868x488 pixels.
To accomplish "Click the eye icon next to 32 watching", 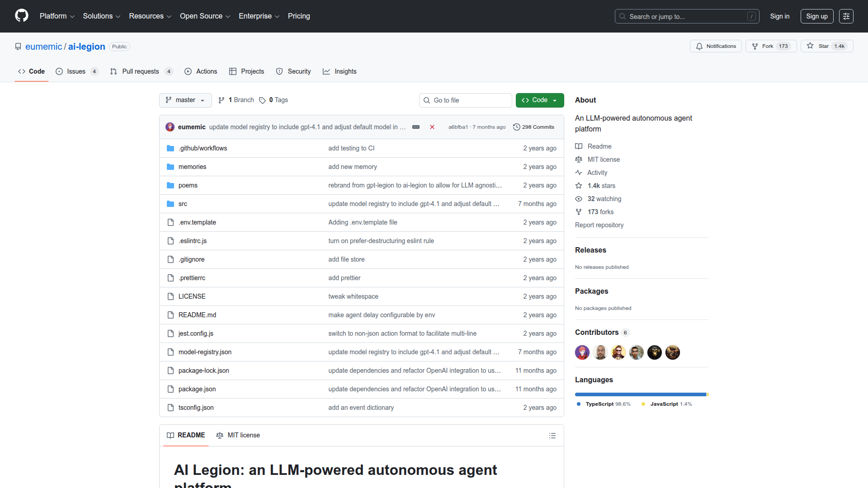I will pyautogui.click(x=579, y=199).
